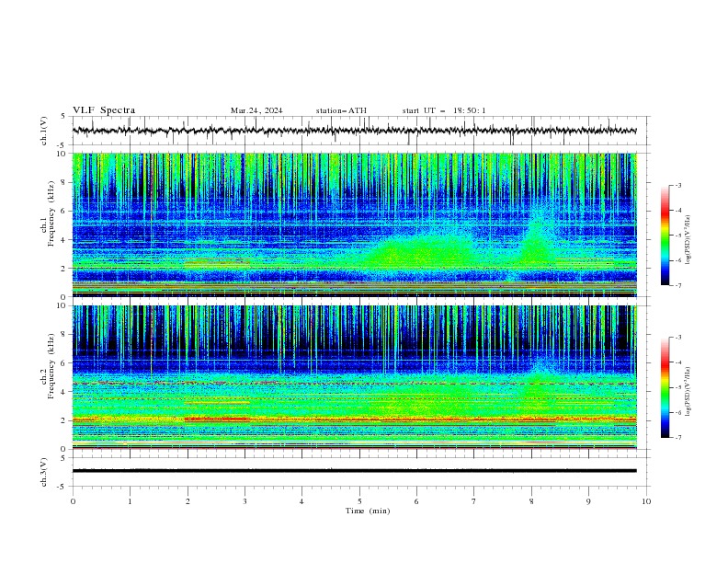The width and height of the screenshot is (728, 563).
Task: Click time axis tick label "1"
Action: (x=130, y=501)
